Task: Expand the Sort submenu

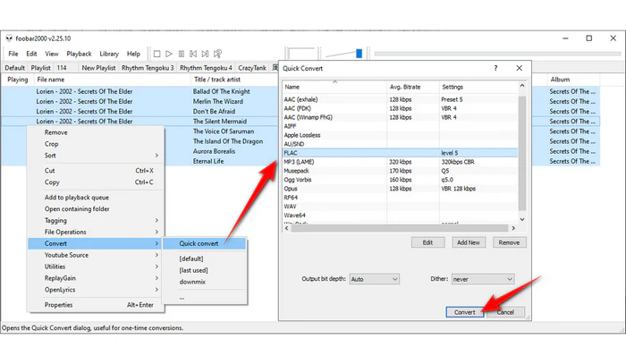Action: 96,156
